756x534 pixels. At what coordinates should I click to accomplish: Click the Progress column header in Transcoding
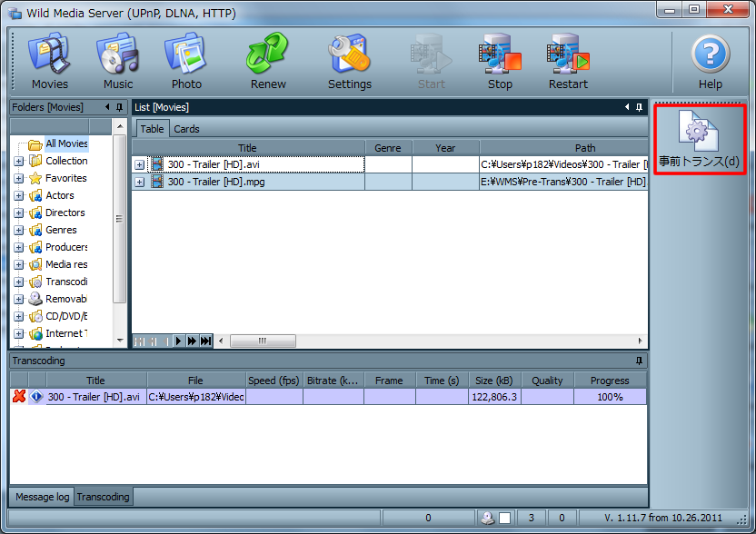point(610,381)
